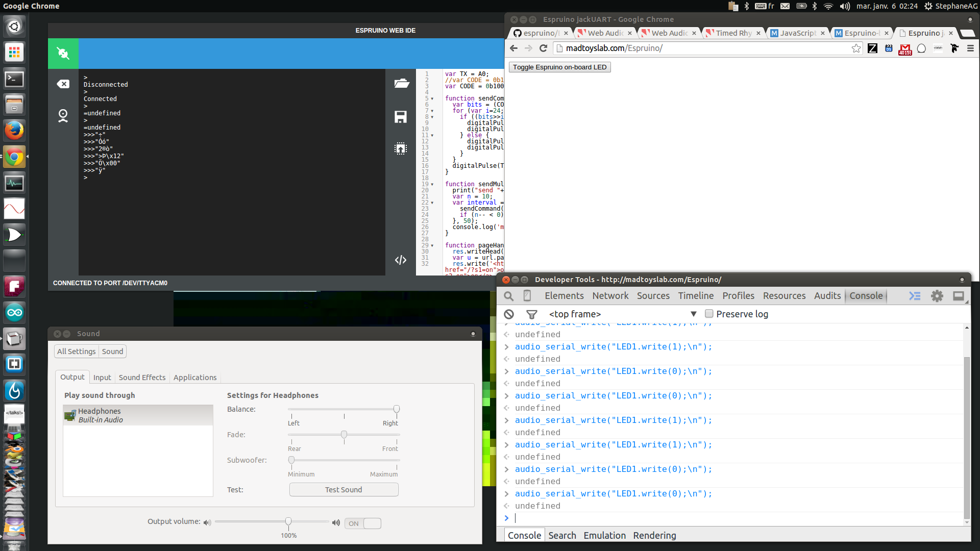Open Terminal from the dock
Viewport: 980px width, 551px height.
(x=14, y=79)
